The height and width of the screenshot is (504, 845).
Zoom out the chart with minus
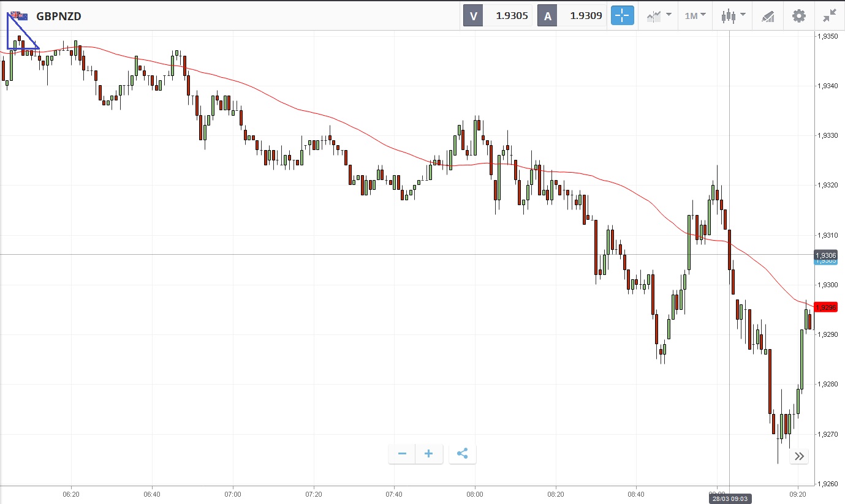point(402,454)
